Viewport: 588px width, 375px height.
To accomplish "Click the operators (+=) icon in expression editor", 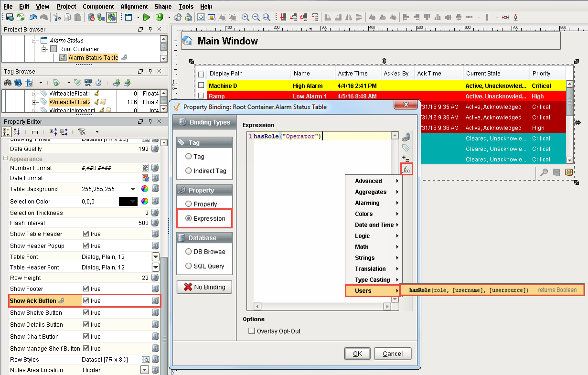I will (x=406, y=158).
